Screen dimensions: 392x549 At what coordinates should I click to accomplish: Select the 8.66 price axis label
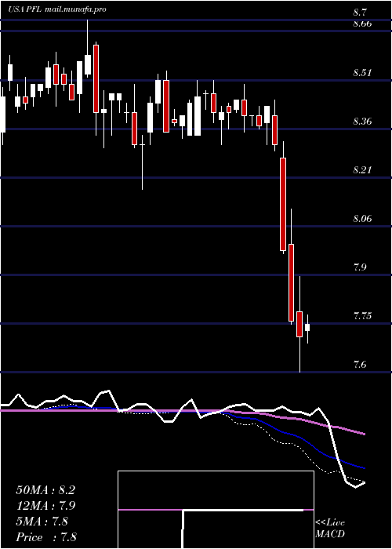click(362, 24)
